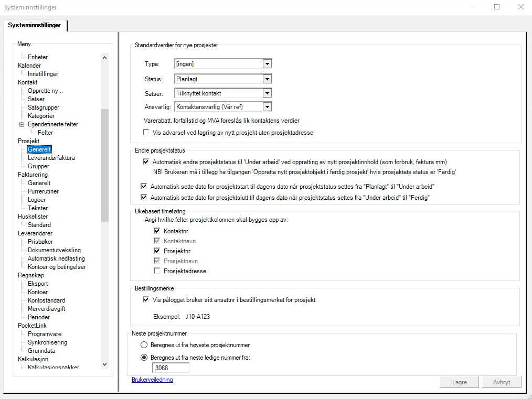
Task: Select Felter under Egendefinerte felter
Action: coord(45,133)
